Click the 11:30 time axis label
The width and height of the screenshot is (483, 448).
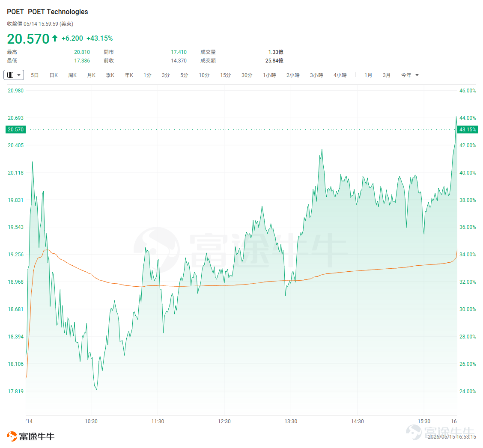(158, 421)
